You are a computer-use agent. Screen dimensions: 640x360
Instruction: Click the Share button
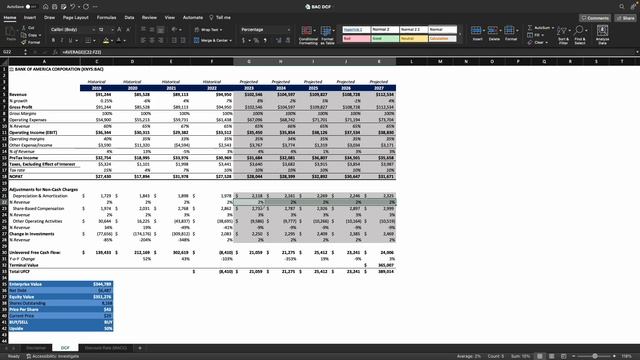click(626, 18)
